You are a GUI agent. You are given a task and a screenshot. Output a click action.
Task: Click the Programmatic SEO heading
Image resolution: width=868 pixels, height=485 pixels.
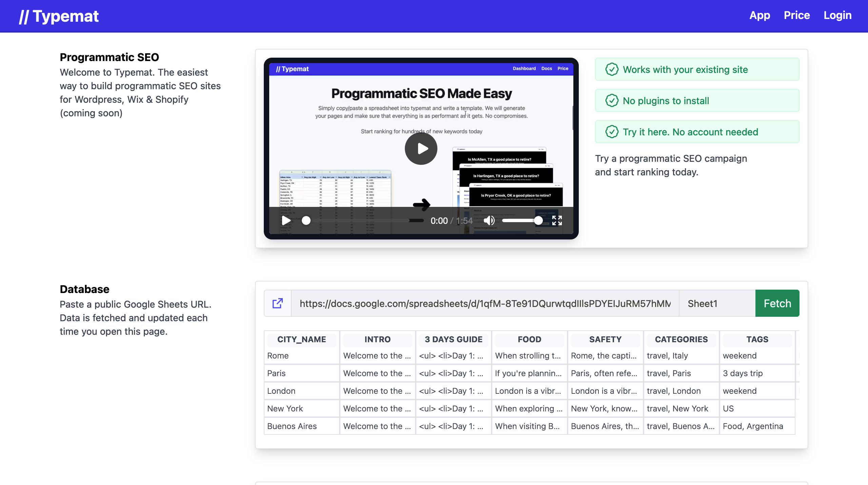point(109,57)
